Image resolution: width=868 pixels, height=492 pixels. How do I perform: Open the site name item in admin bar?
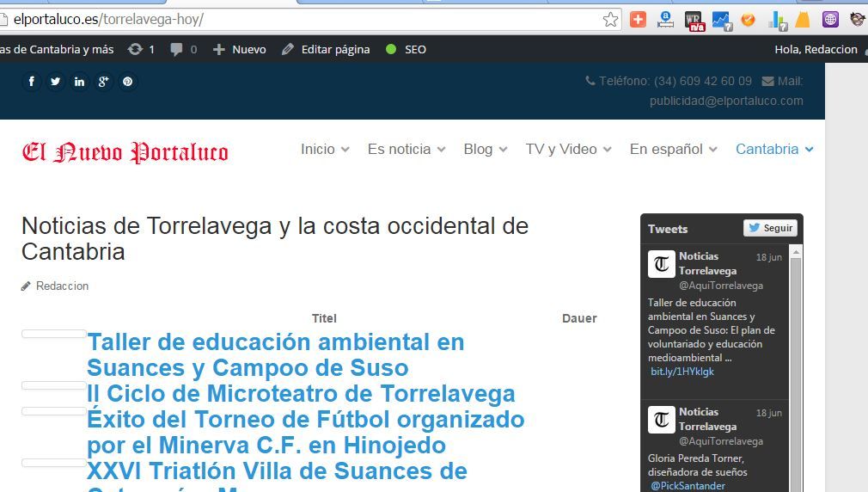click(x=57, y=49)
